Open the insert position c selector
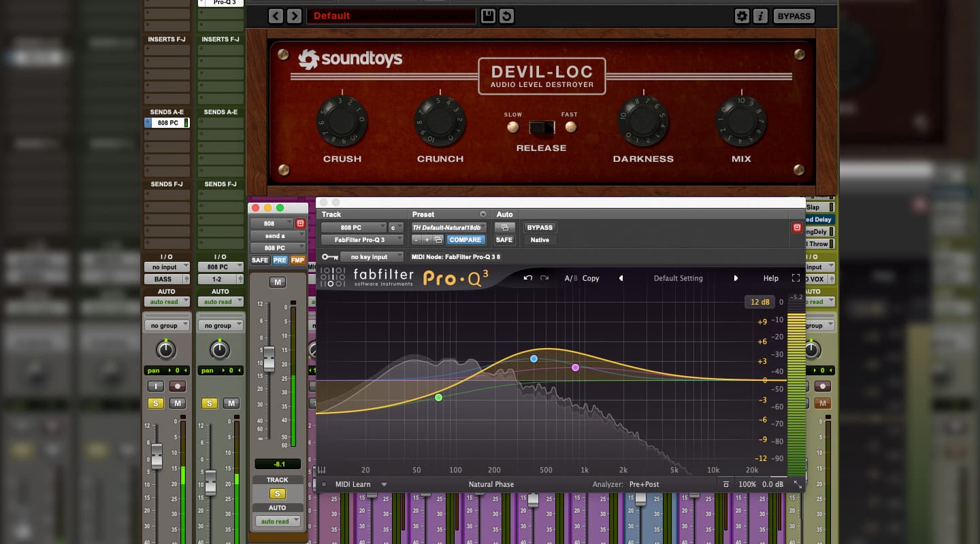 (396, 228)
